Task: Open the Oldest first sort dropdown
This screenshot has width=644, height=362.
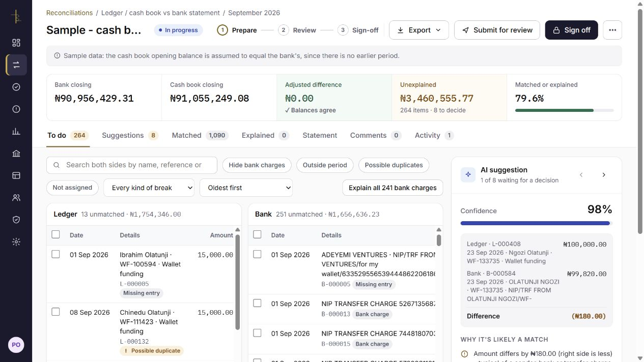Action: tap(246, 188)
